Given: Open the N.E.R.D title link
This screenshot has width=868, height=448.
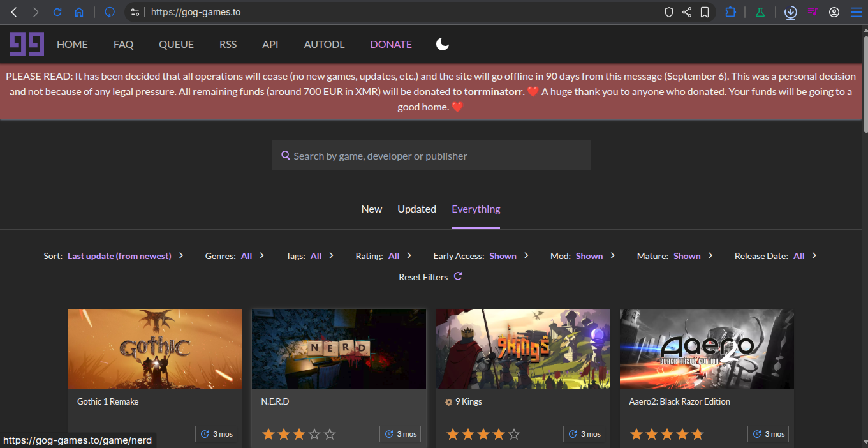Looking at the screenshot, I should 275,401.
